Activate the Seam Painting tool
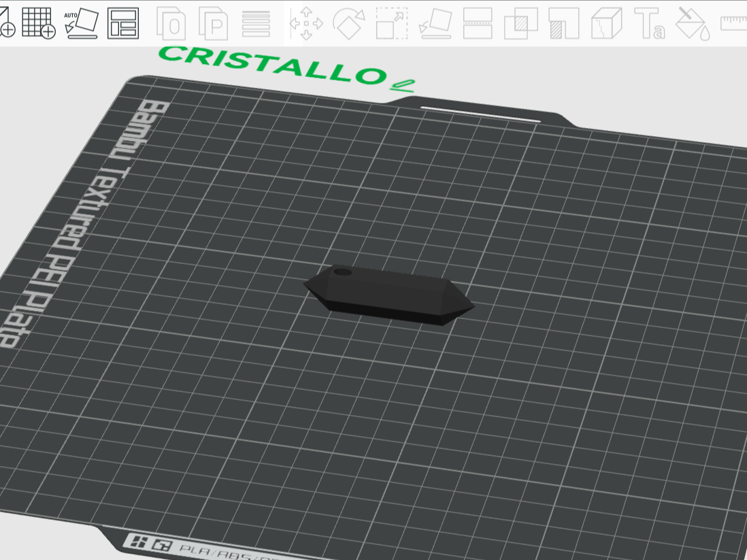 click(606, 23)
